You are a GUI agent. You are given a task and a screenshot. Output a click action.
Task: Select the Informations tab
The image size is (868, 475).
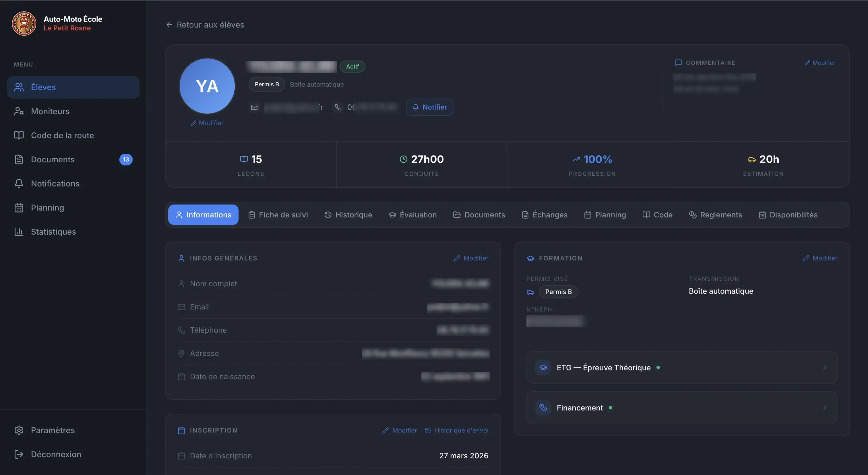click(203, 215)
